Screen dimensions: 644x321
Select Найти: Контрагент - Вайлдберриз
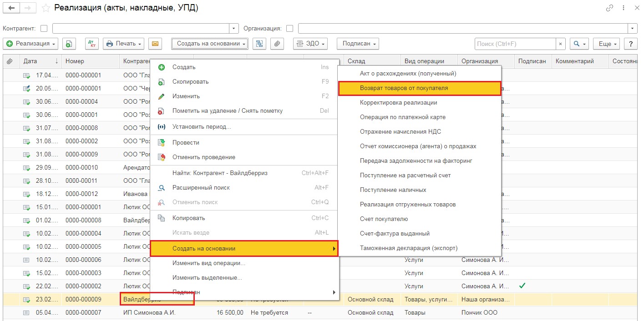244,173
